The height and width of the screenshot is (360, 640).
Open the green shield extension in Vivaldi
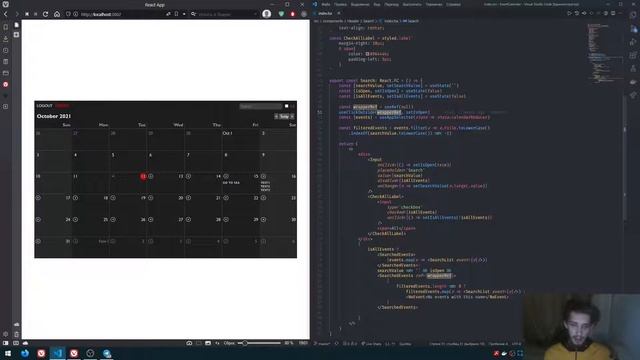(281, 14)
